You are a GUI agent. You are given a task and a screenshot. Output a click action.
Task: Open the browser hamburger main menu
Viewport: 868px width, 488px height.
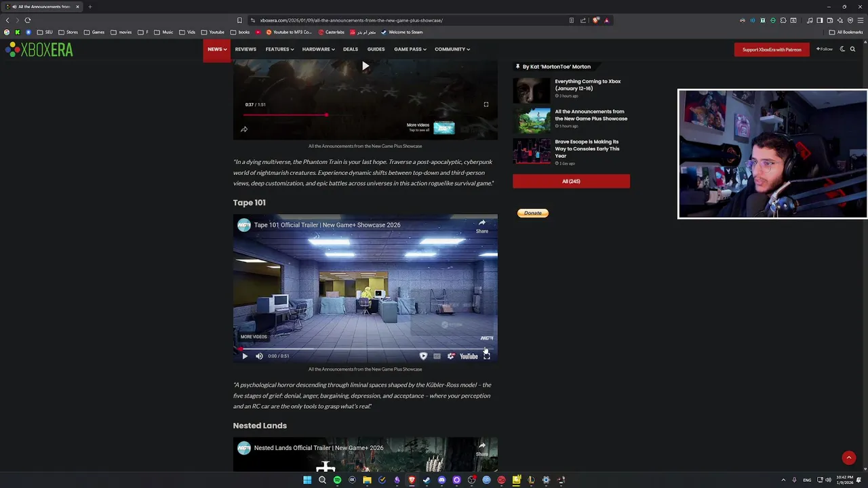click(x=861, y=20)
